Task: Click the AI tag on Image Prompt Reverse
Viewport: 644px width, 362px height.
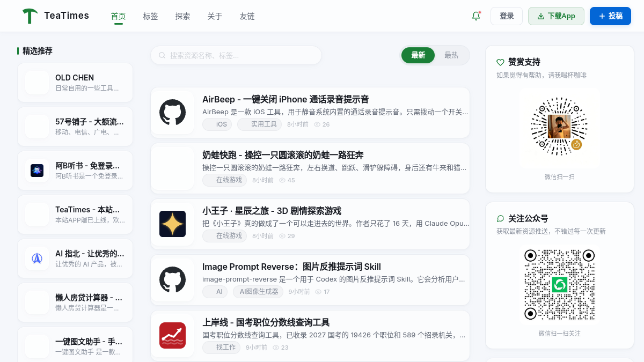Action: pyautogui.click(x=215, y=292)
